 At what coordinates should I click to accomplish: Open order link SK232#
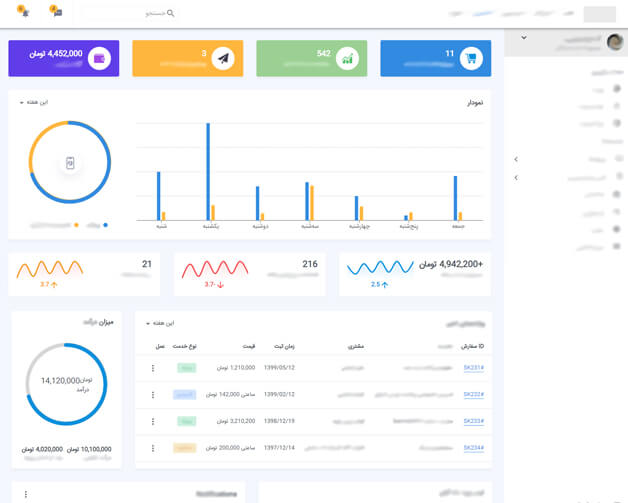[474, 394]
